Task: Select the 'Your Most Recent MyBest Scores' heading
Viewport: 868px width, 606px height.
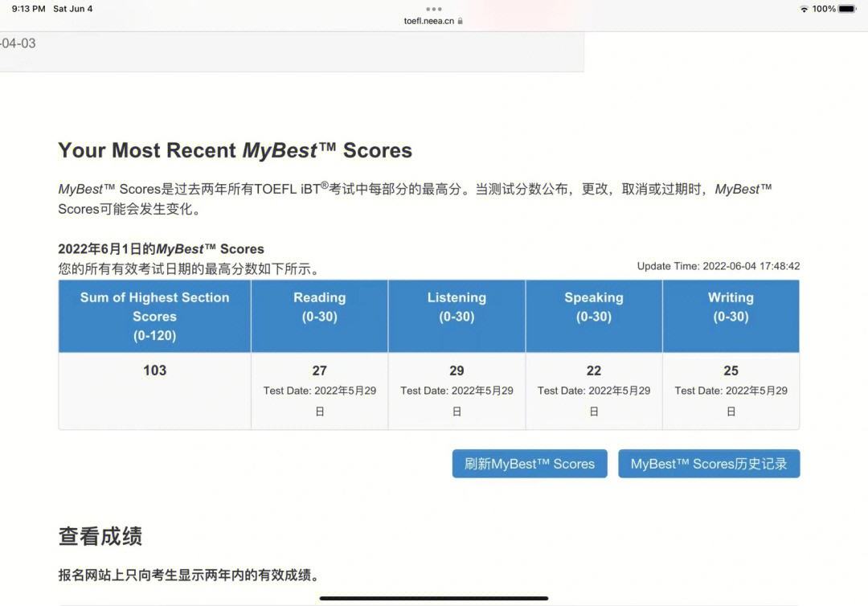Action: click(x=235, y=150)
